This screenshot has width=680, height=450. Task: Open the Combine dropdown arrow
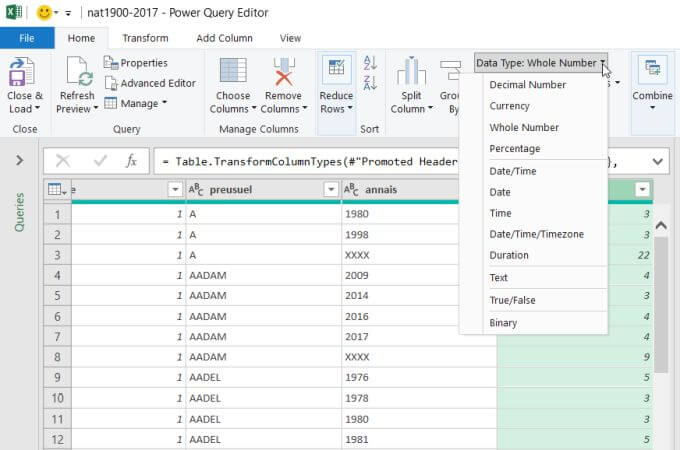[652, 108]
